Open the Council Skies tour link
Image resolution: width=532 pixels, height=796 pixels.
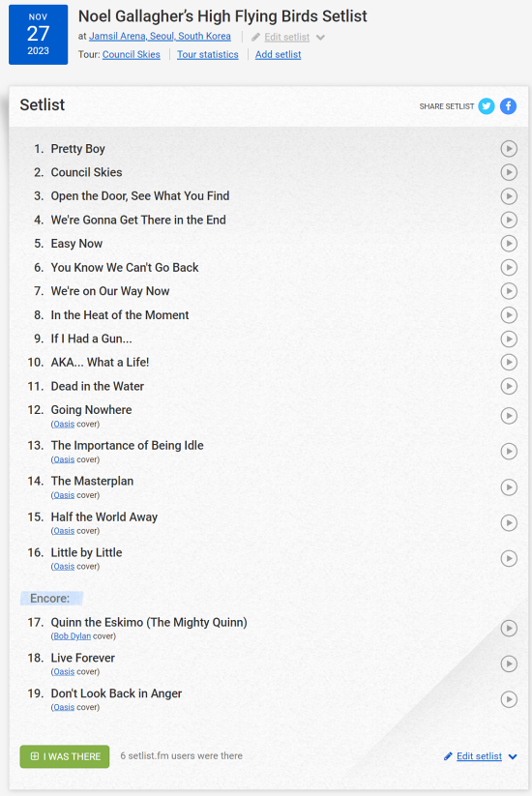[131, 54]
